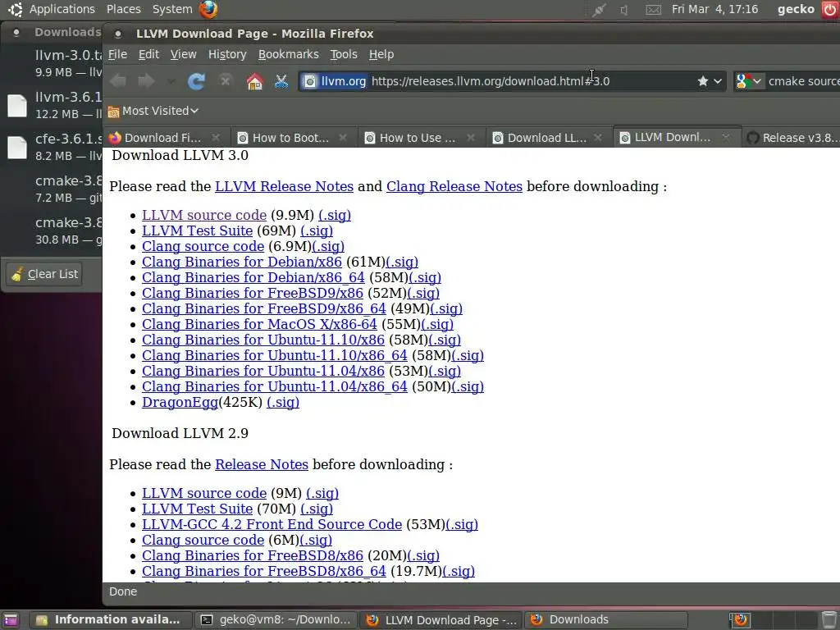
Task: Close the How to Boot... tab
Action: (343, 138)
